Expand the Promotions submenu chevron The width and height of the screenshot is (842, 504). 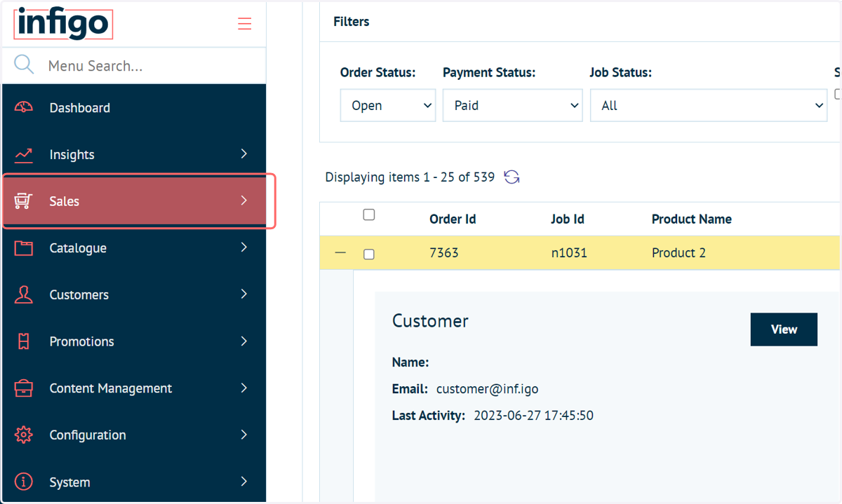point(244,341)
